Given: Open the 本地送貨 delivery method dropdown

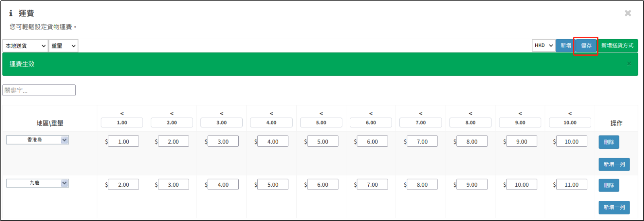Looking at the screenshot, I should click(25, 46).
